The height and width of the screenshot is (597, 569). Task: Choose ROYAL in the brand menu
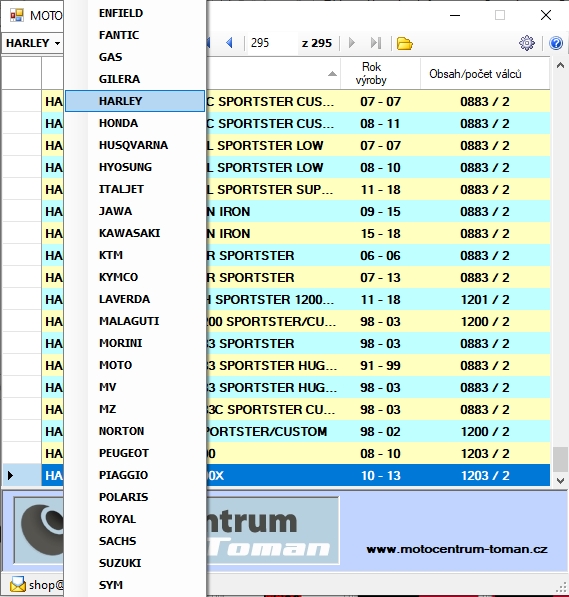point(135,519)
